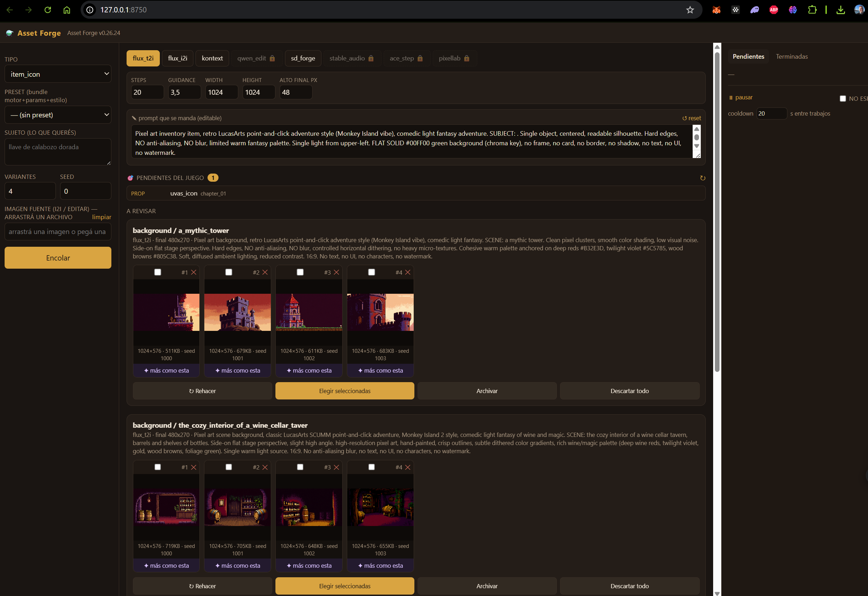This screenshot has height=596, width=868.
Task: Remove variant #3 of wine cellar tavern
Action: (337, 467)
